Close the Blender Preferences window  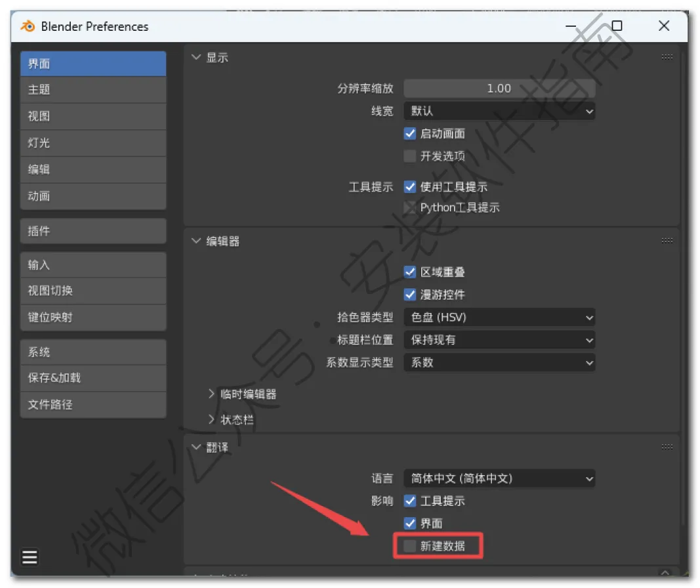[x=664, y=26]
